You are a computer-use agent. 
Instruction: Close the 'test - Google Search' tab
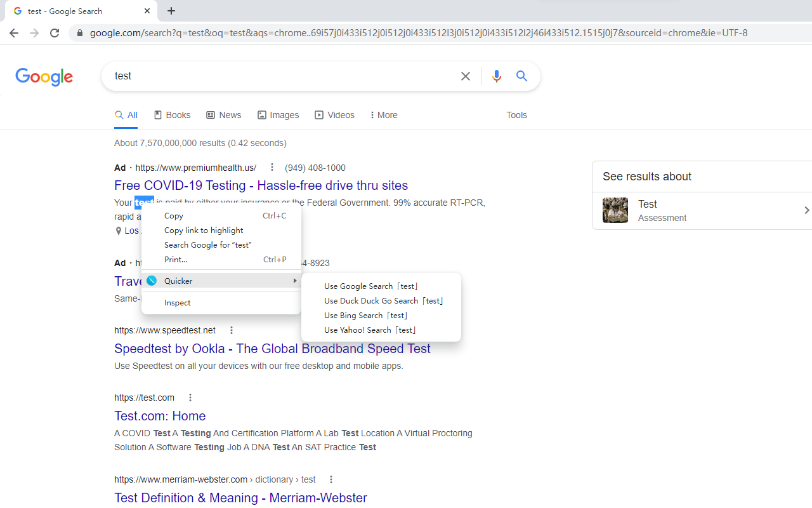coord(147,11)
